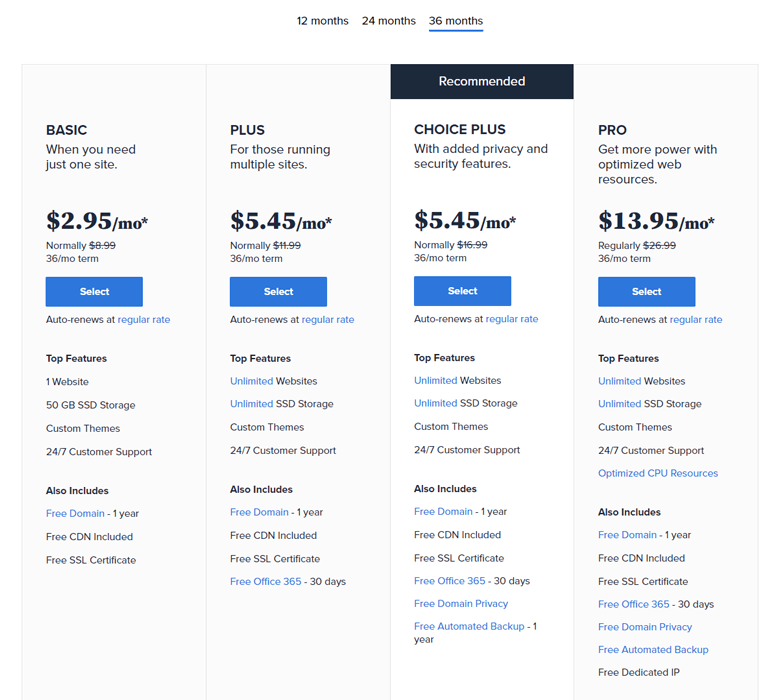Open regular rate link under PRO plan
The height and width of the screenshot is (700, 762).
tap(696, 320)
